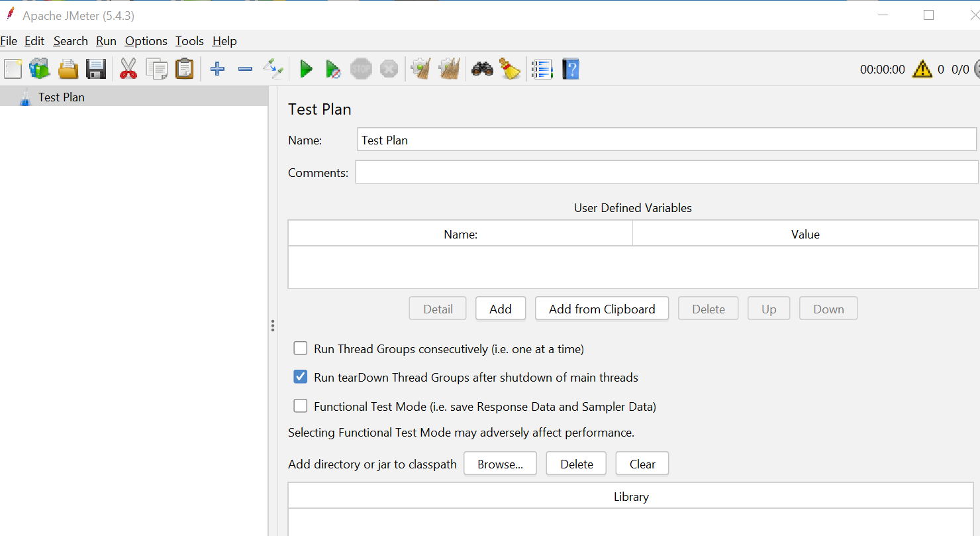This screenshot has width=980, height=536.
Task: Click the Stop test icon
Action: click(361, 69)
